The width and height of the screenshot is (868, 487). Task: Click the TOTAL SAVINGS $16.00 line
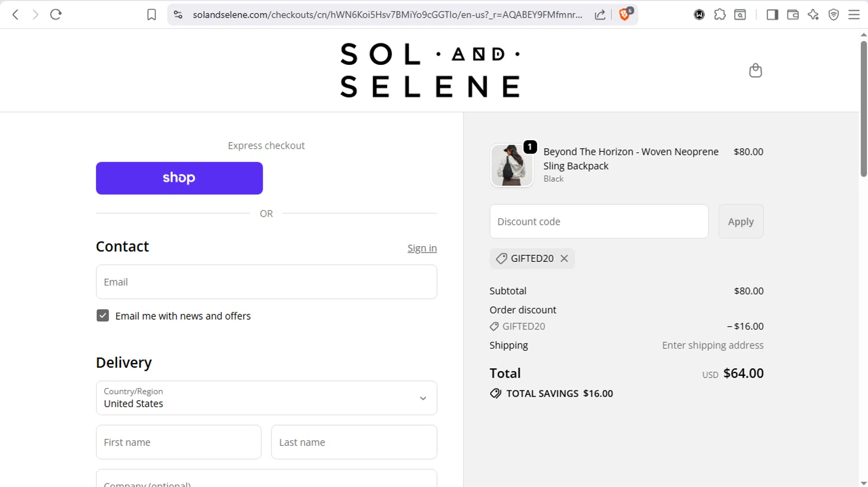click(x=551, y=393)
